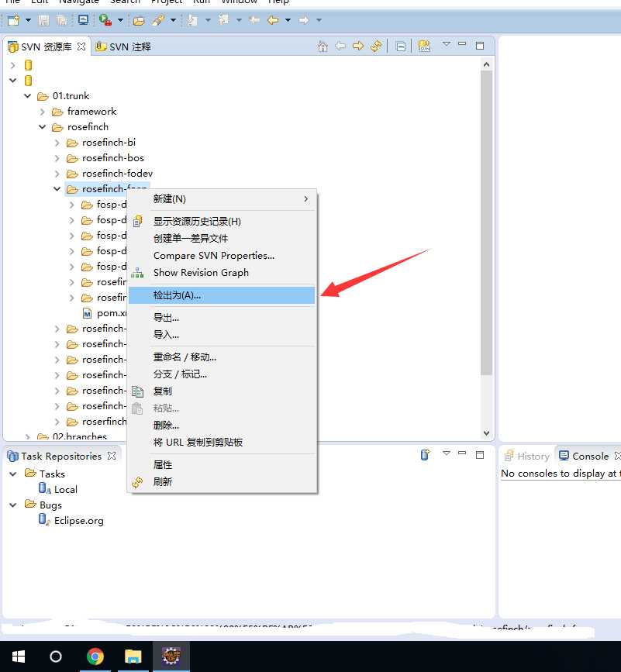
Task: Choose 属性 from context menu
Action: point(222,465)
